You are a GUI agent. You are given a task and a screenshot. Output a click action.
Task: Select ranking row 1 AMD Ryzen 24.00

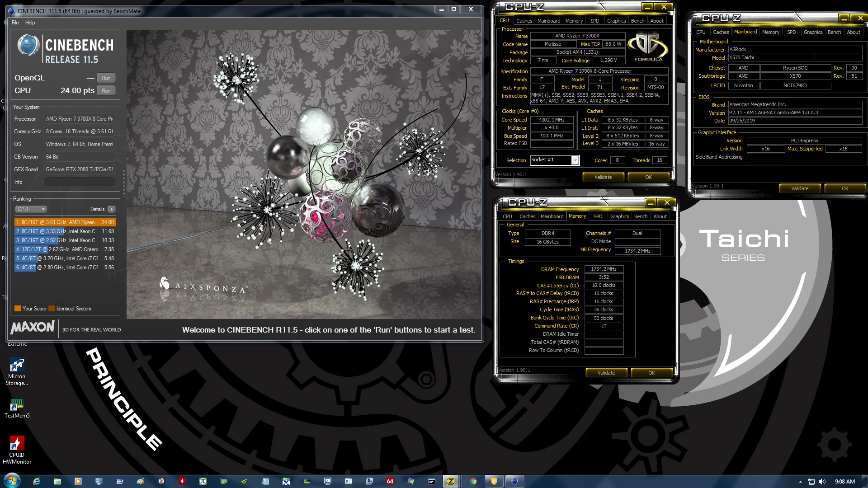pyautogui.click(x=65, y=222)
